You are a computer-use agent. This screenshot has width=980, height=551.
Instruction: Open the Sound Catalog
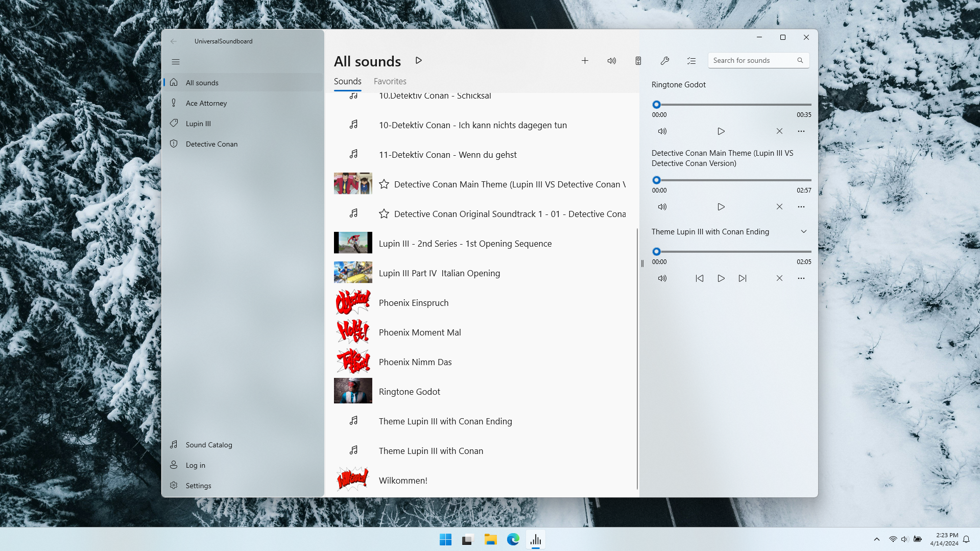click(x=243, y=445)
